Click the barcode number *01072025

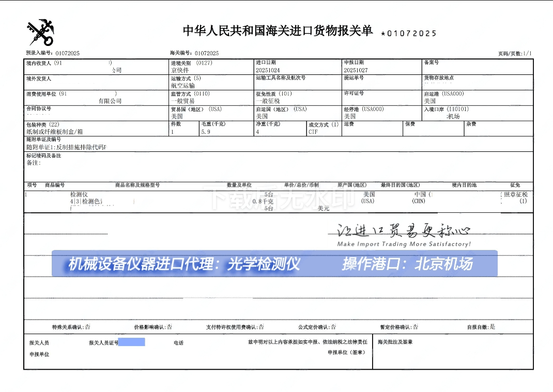408,34
